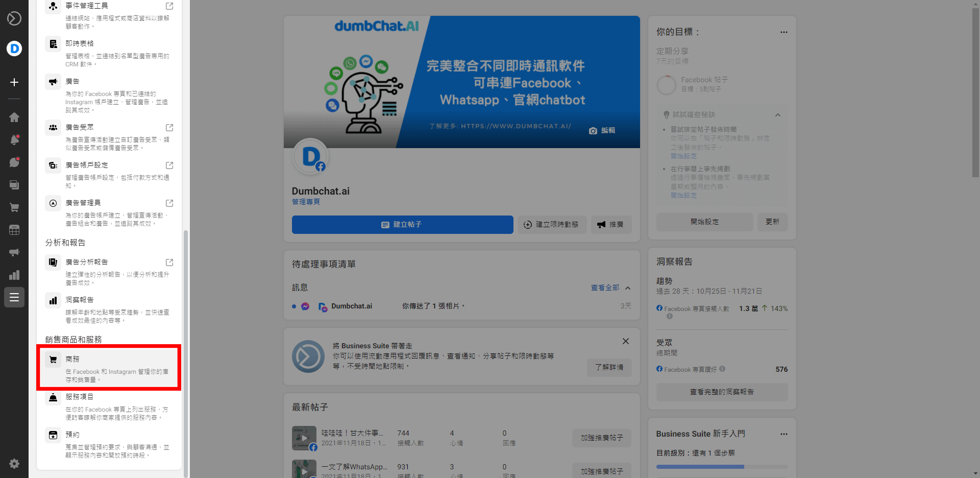The width and height of the screenshot is (980, 478).
Task: Boost the 一文了解WhatsApp post via 加強推廣帖子
Action: 602,470
